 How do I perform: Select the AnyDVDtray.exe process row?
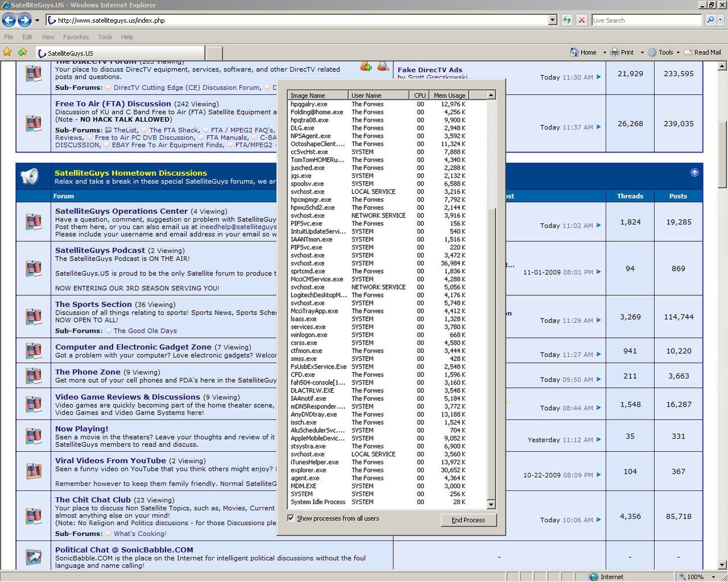click(387, 414)
